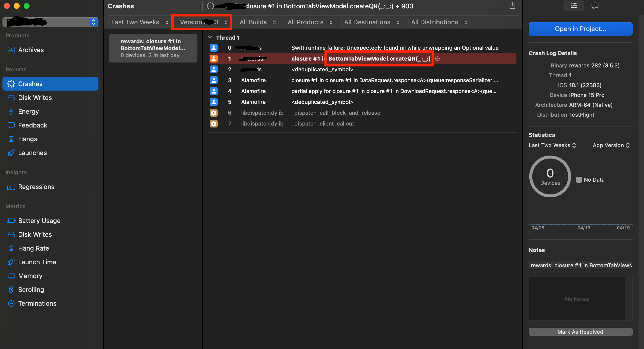Click the feedback speech bubble icon

[595, 6]
